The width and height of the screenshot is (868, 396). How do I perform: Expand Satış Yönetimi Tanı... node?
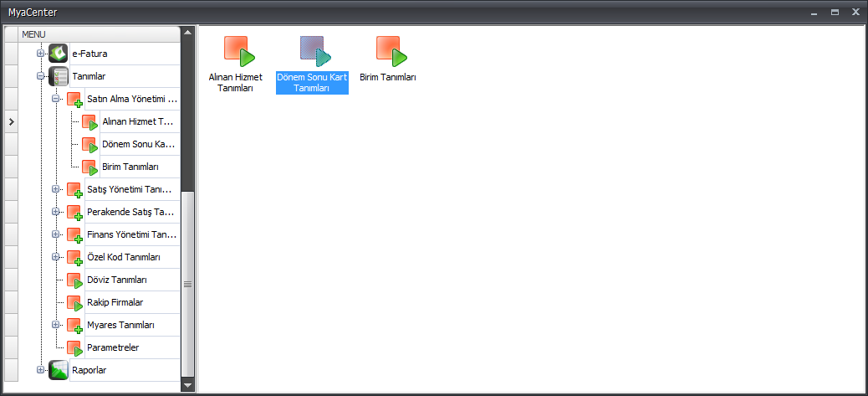(x=55, y=189)
